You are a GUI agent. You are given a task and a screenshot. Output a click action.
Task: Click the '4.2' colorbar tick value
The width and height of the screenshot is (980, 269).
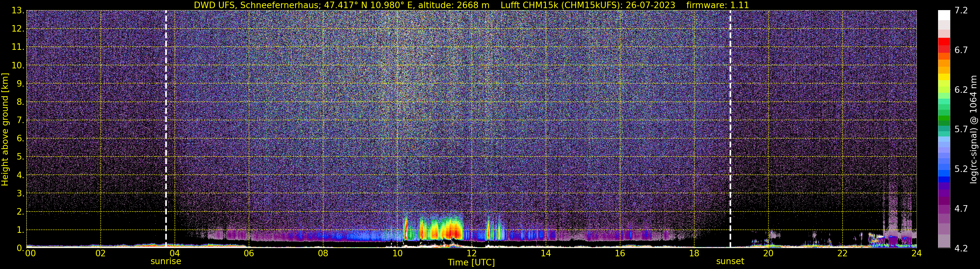coord(961,248)
